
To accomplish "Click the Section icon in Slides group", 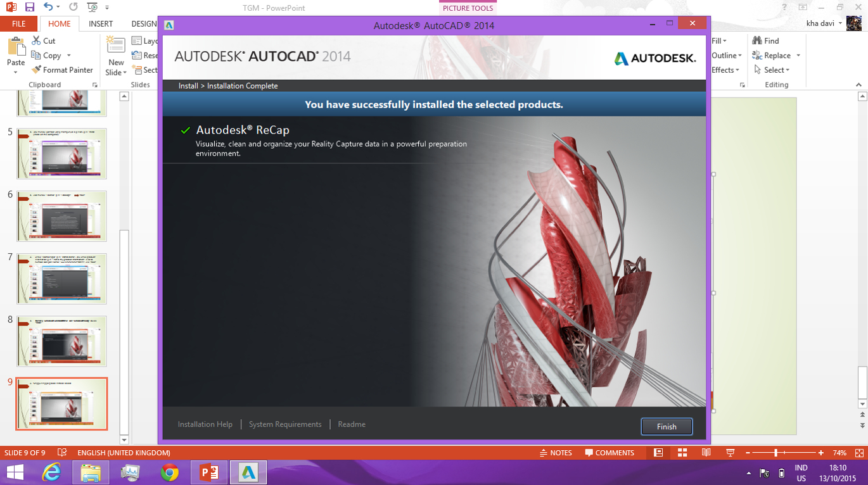I will click(137, 70).
